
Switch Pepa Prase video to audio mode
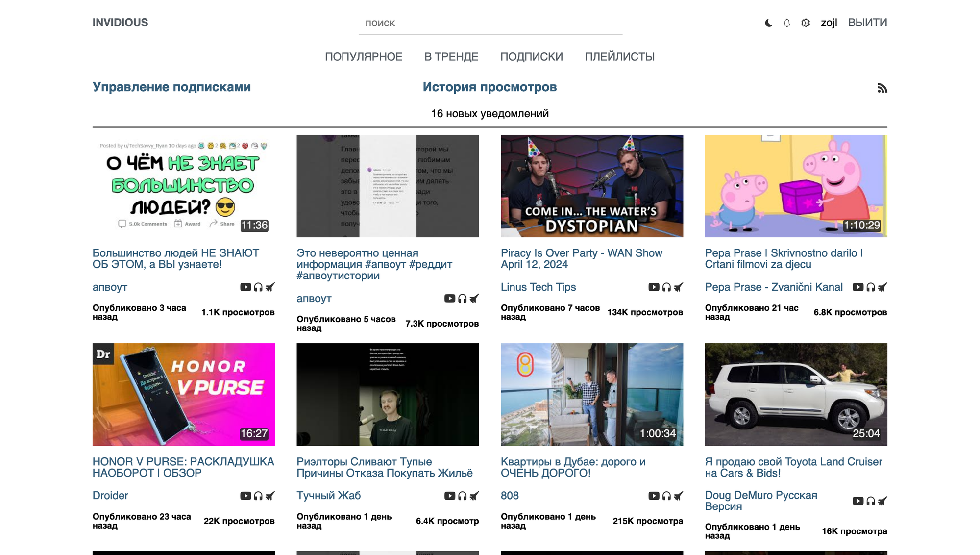click(870, 287)
